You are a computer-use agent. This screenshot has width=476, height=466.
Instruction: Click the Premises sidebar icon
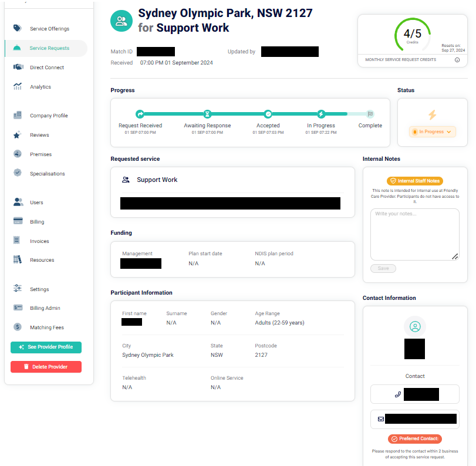(17, 154)
